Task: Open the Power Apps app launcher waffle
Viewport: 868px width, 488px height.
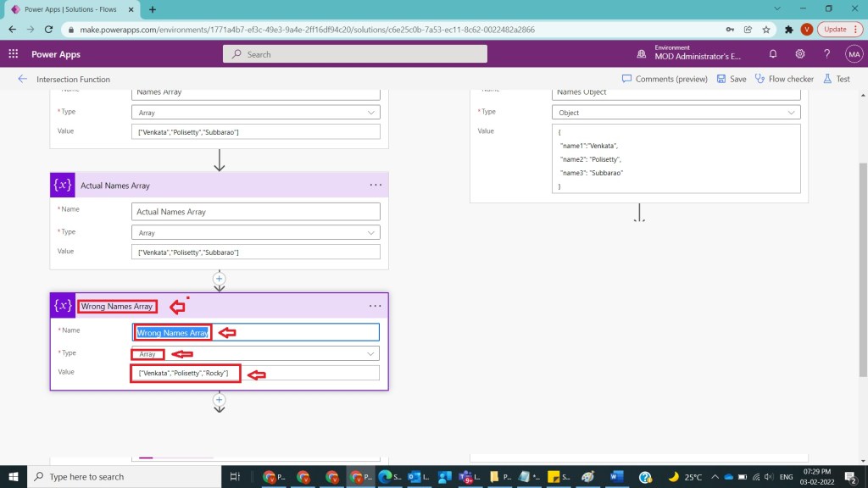Action: point(14,53)
